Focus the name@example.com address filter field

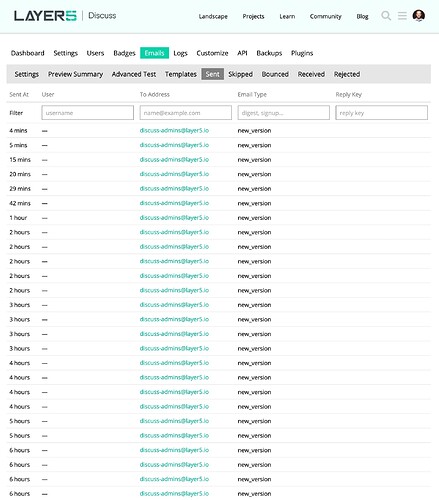(x=186, y=113)
